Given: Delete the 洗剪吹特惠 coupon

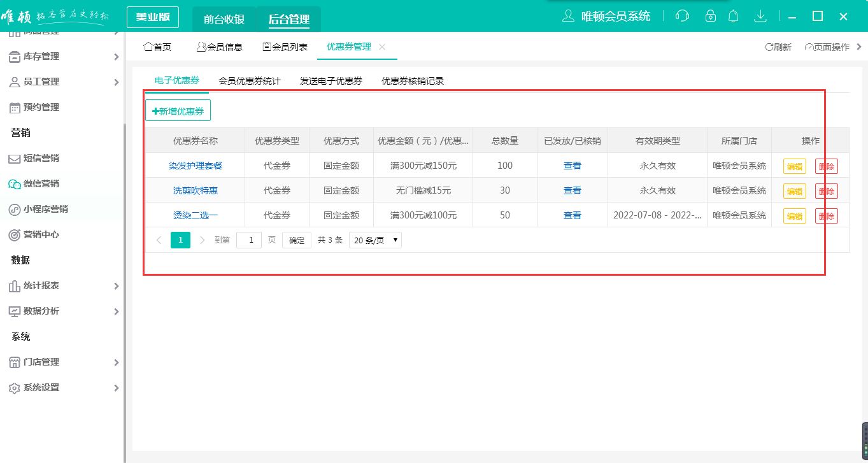Looking at the screenshot, I should [826, 191].
